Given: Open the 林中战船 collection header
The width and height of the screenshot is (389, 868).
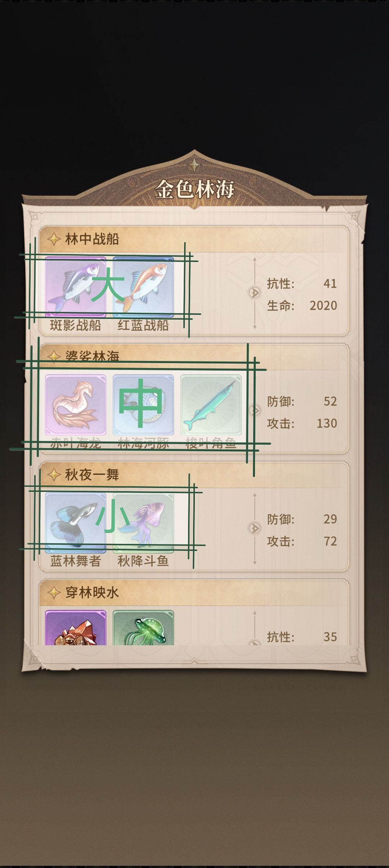Looking at the screenshot, I should click(x=194, y=239).
